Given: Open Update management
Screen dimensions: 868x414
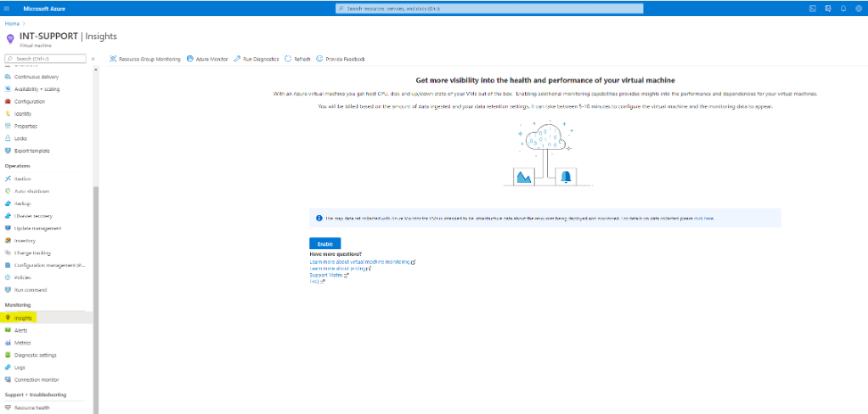Looking at the screenshot, I should [x=37, y=228].
